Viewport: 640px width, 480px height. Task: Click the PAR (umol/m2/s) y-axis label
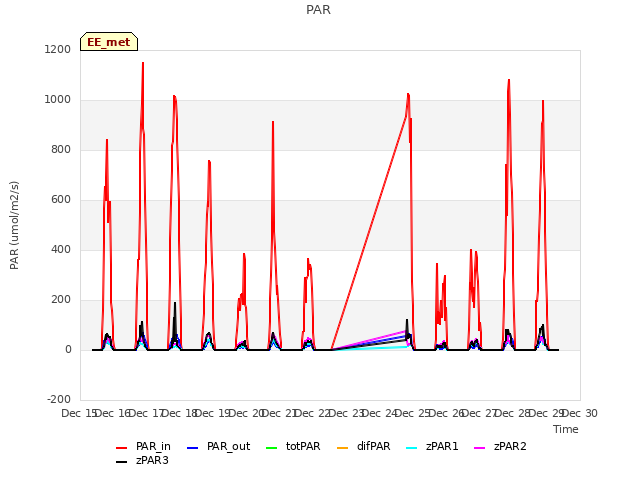click(14, 225)
